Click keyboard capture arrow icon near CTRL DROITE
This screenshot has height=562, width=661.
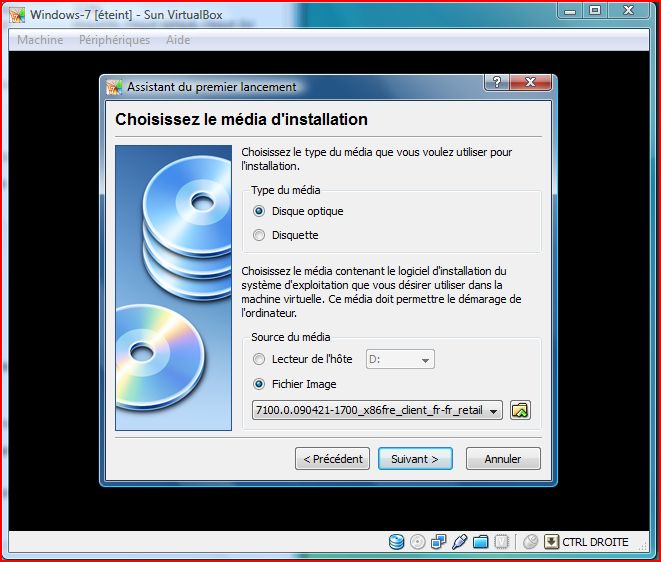point(551,542)
